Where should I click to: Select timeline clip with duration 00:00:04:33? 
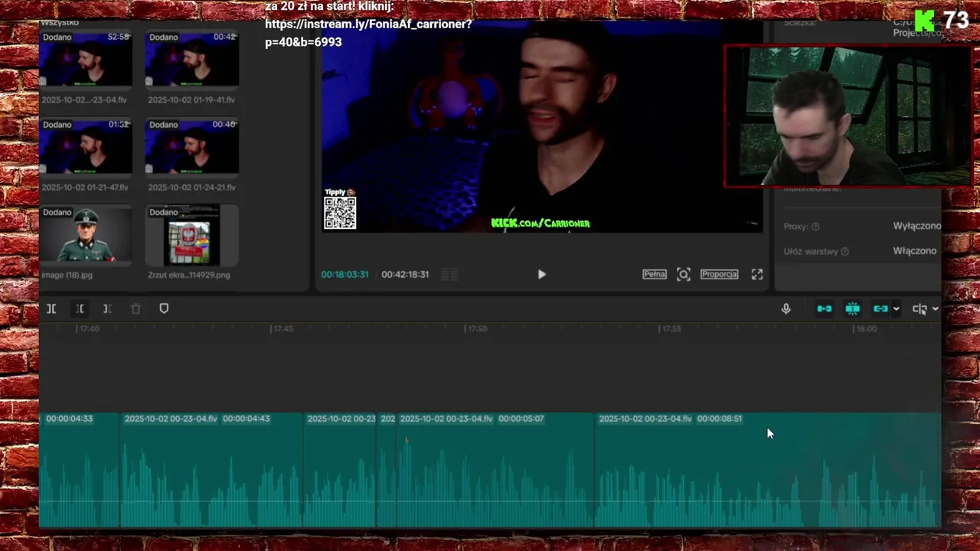[x=80, y=471]
